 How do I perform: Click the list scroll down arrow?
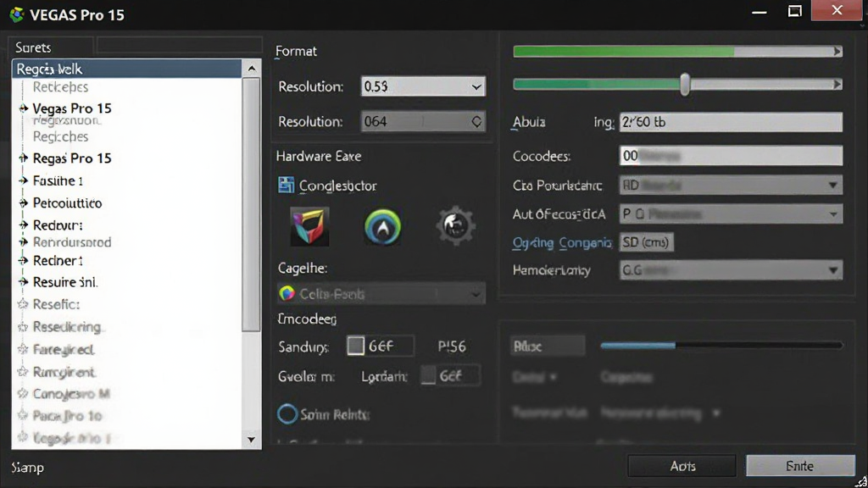tap(252, 440)
